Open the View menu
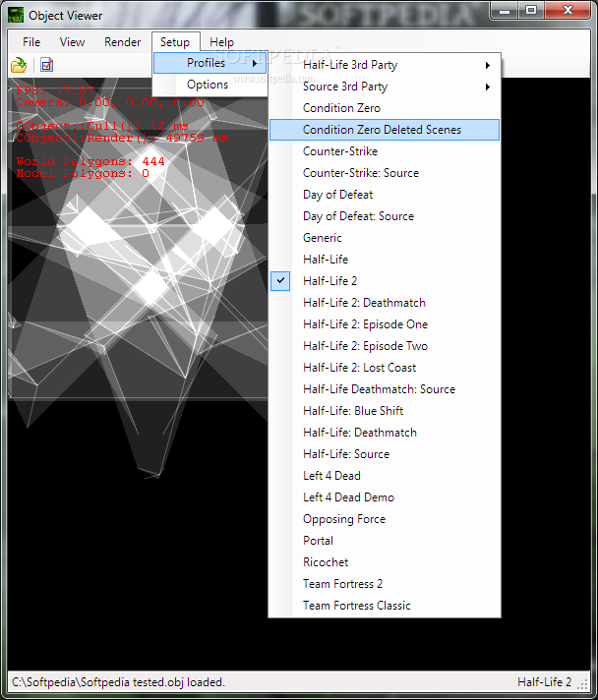598x700 pixels. 72,42
